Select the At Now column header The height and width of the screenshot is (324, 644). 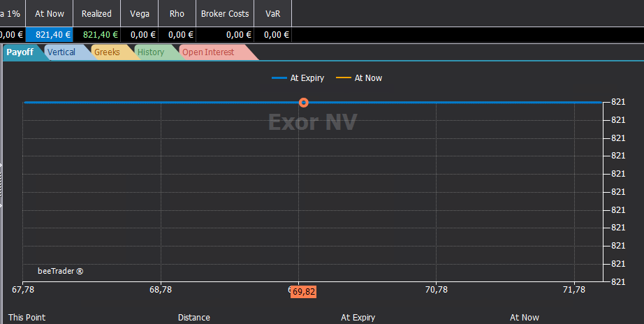50,13
